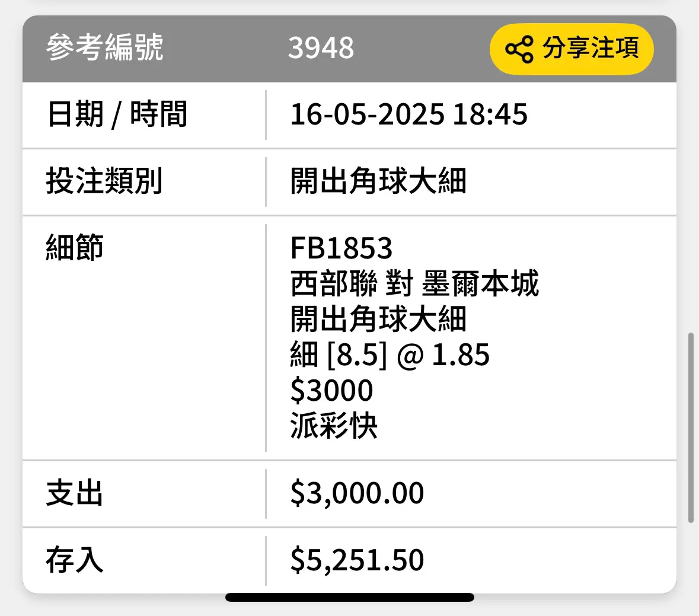Image resolution: width=699 pixels, height=616 pixels.
Task: Click the 參考編號 header label
Action: [x=105, y=47]
